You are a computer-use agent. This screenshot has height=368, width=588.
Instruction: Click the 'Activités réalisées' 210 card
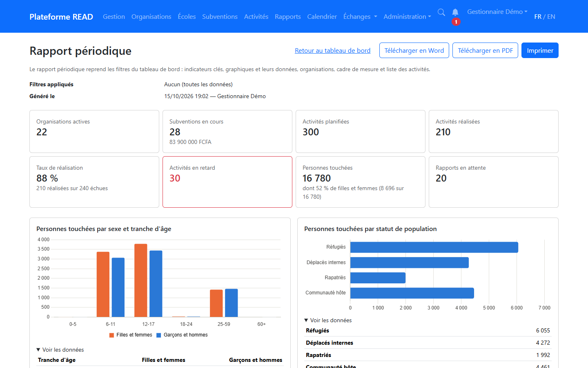click(x=494, y=131)
